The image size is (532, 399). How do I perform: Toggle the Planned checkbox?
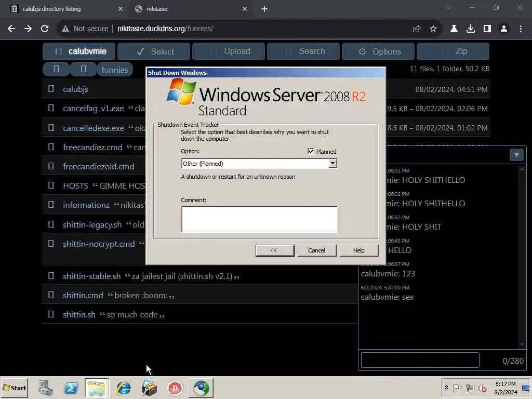(311, 151)
